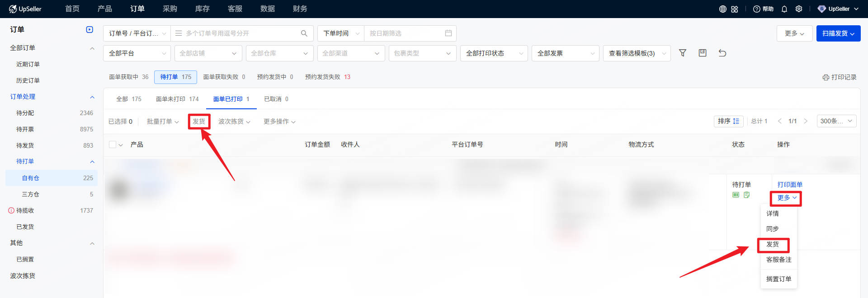Click the 打印面单 link
The image size is (868, 298).
(x=790, y=185)
